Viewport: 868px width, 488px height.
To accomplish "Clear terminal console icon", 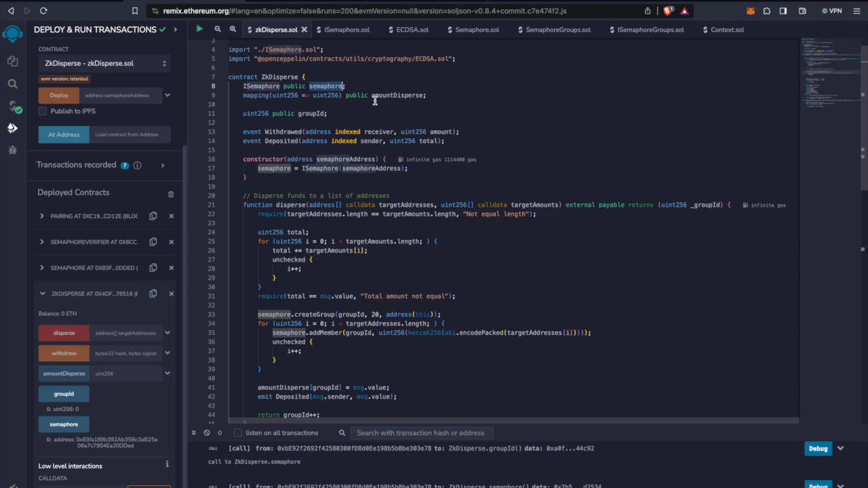I will (207, 432).
